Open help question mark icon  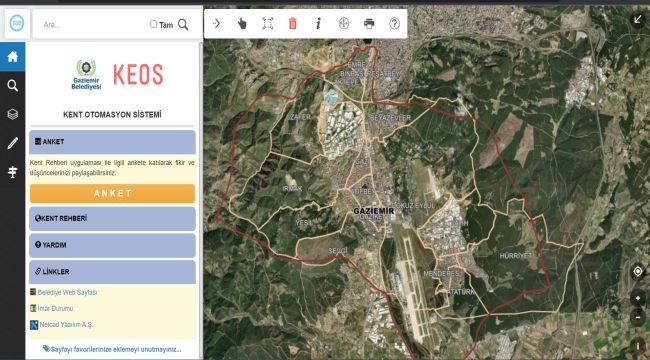[394, 24]
